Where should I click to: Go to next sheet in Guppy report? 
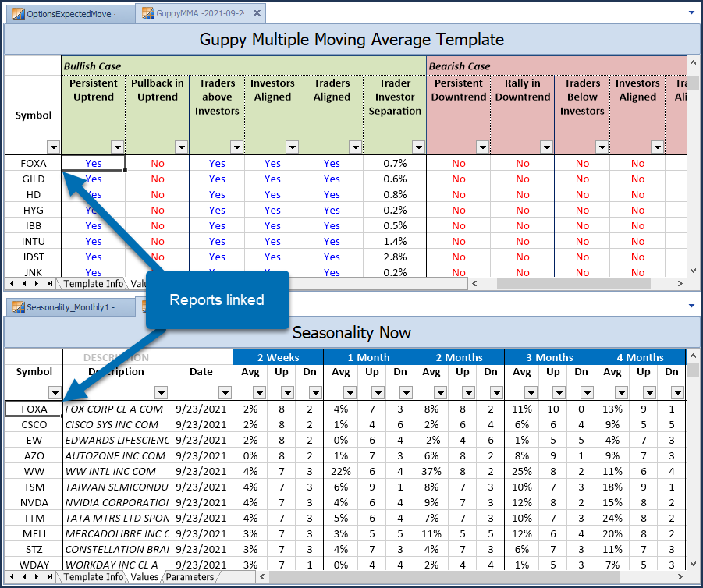[37, 283]
